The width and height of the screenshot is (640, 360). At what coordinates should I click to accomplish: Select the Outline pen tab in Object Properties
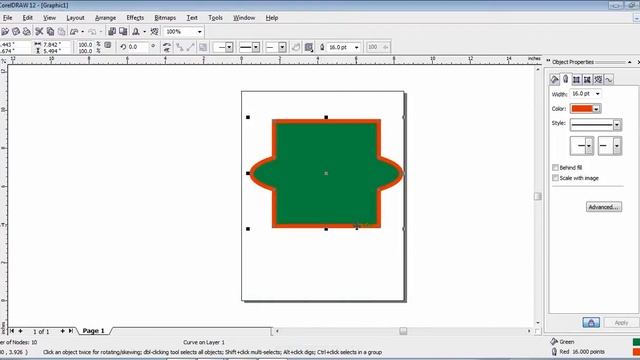point(565,79)
